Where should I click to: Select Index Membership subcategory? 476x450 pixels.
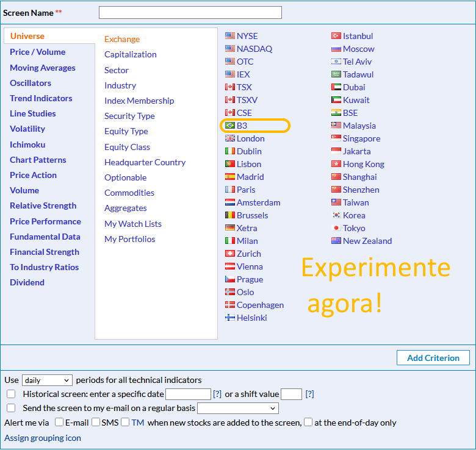tap(139, 101)
